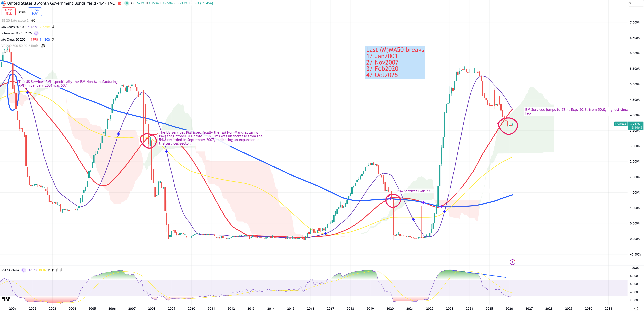Click the TradingView logo at the bottom left
Viewport: 644px width, 312px height.
(6, 299)
